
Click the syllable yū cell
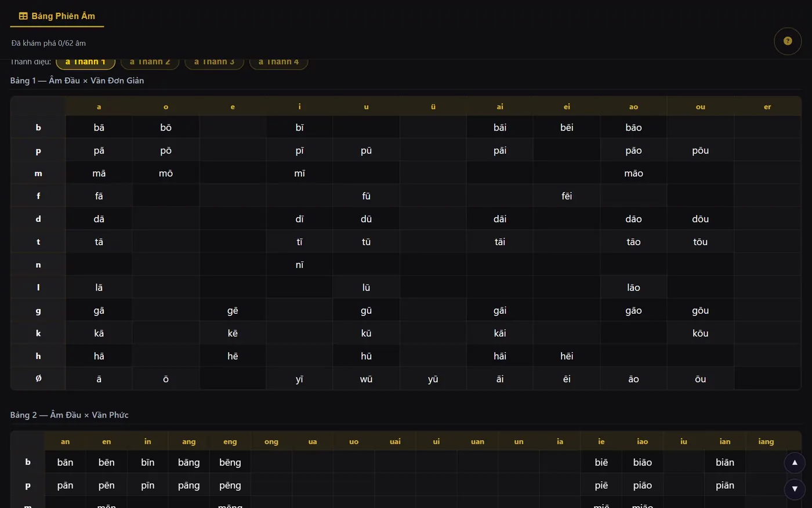433,379
